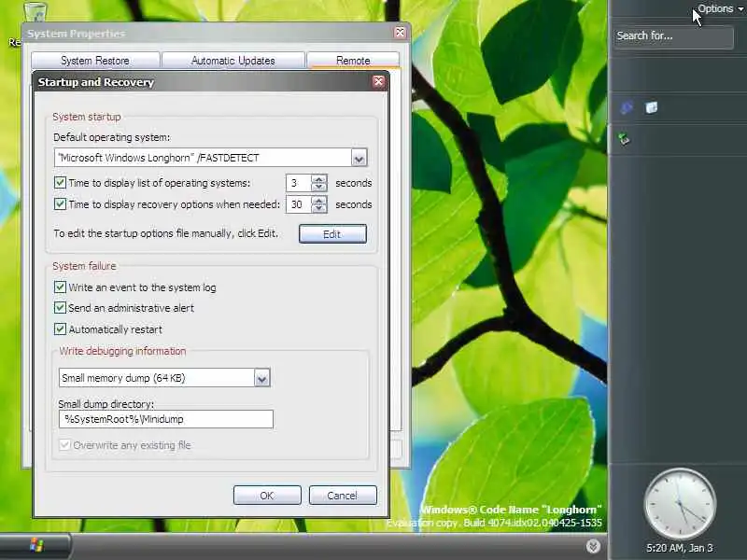Increase operating systems list time value
Image resolution: width=747 pixels, height=560 pixels.
click(x=318, y=178)
